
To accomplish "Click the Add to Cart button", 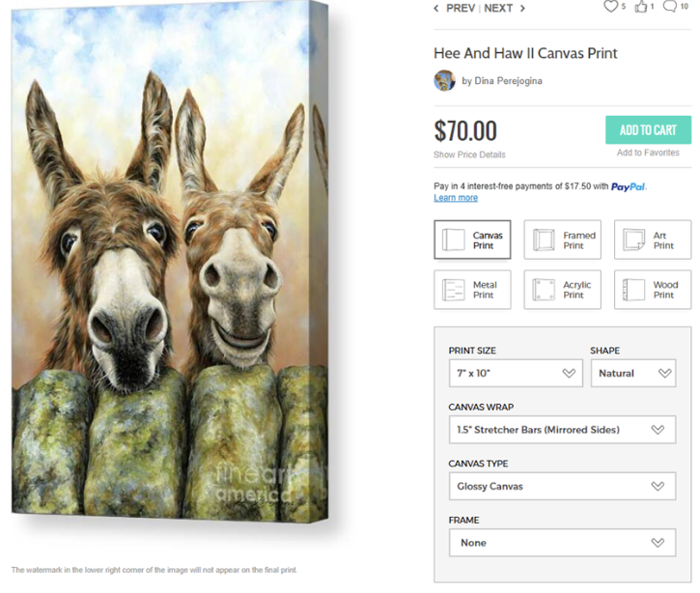I will click(648, 130).
